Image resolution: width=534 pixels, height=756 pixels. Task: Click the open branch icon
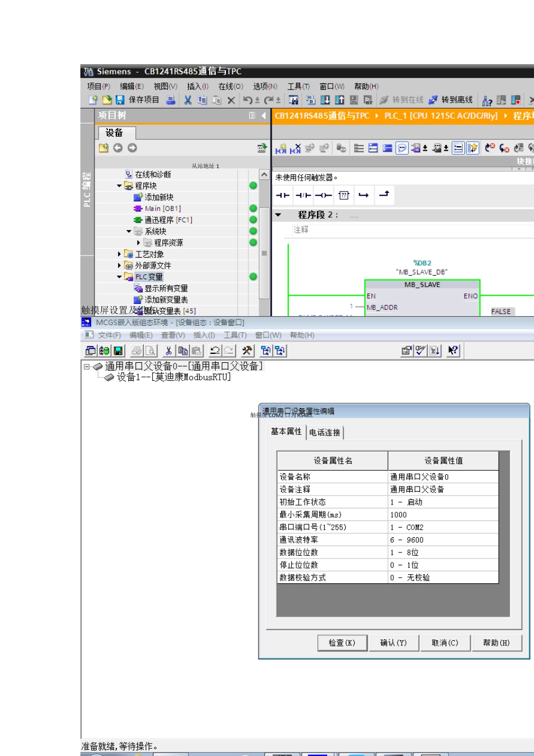pos(364,195)
